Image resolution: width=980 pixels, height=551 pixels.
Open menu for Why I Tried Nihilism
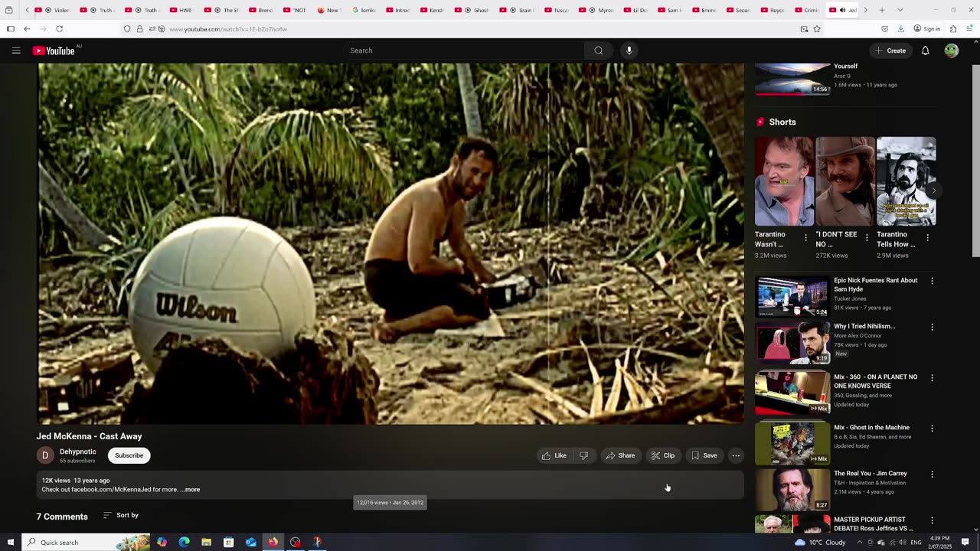coord(932,327)
